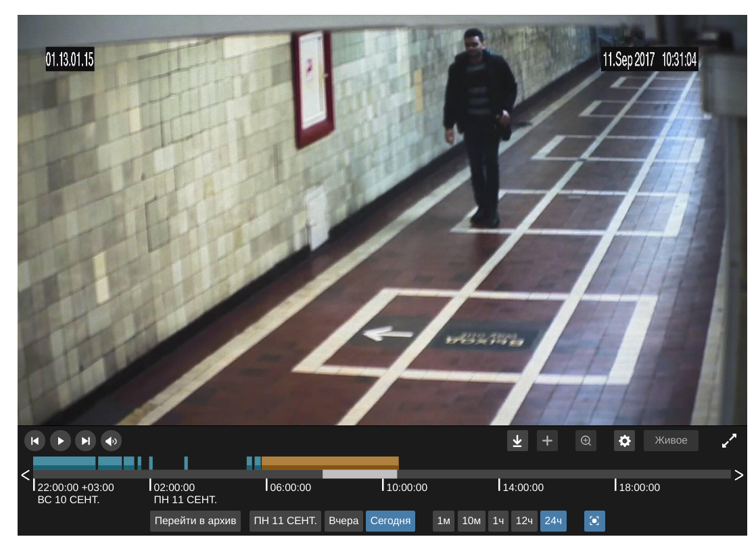Jump to the 18:00:00 timeline mark
Screen dimensions: 756x537
pos(639,488)
